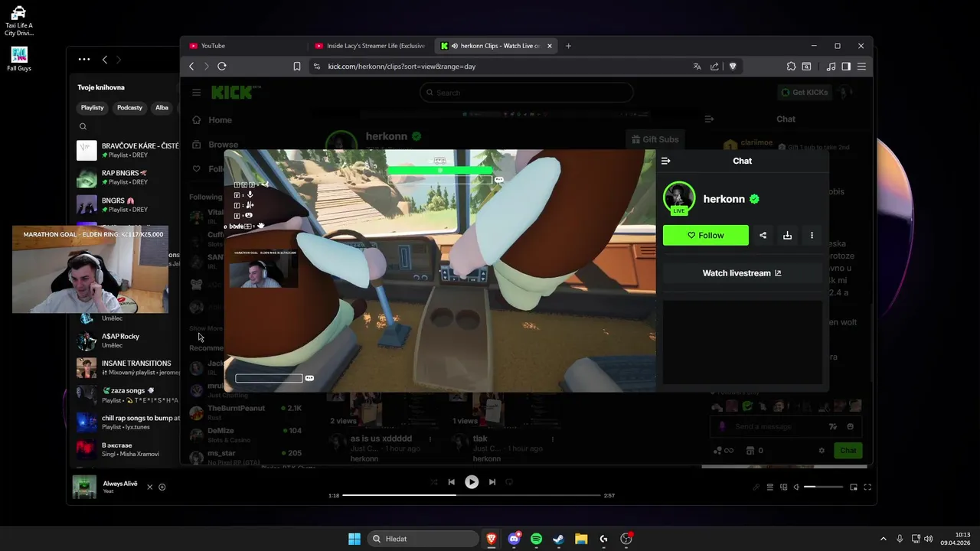
Task: Go back in Brave browser
Action: tap(191, 67)
